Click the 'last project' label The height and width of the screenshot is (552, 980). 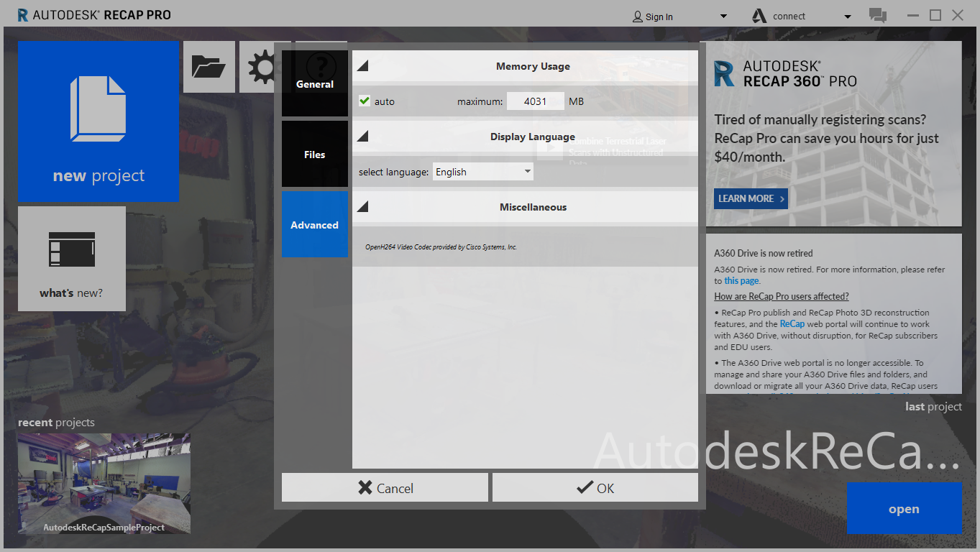[x=933, y=407]
